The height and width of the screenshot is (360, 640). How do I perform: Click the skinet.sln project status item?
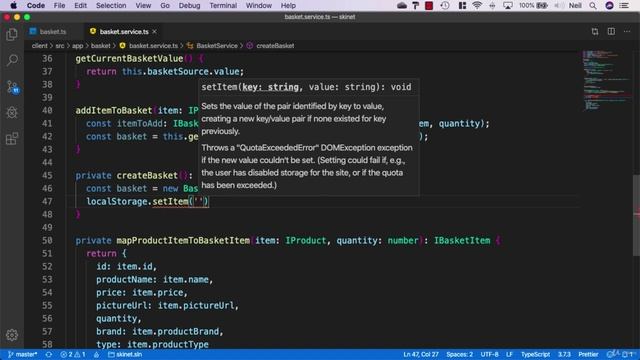tap(125, 354)
